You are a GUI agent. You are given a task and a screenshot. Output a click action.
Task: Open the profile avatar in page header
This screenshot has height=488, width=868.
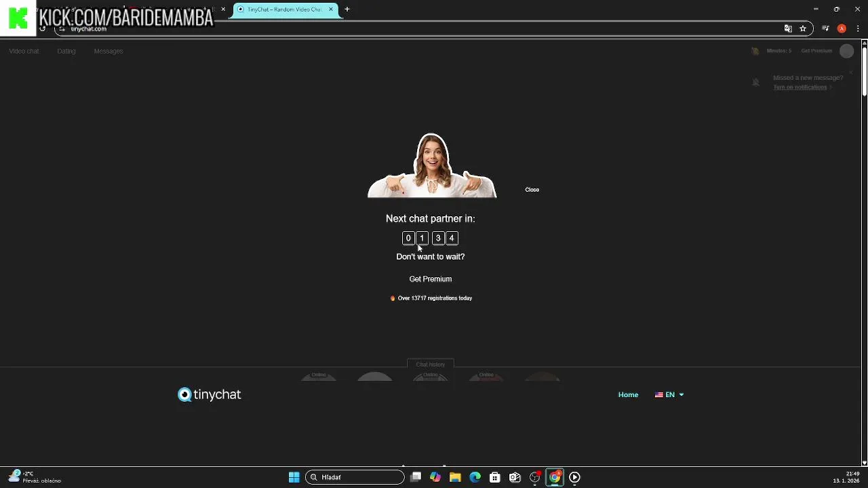[x=846, y=51]
